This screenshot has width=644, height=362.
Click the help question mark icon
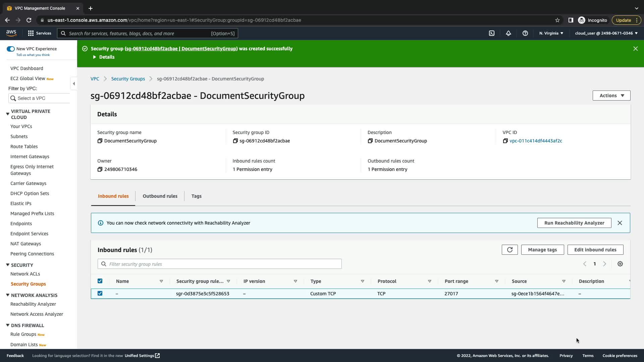click(x=525, y=33)
